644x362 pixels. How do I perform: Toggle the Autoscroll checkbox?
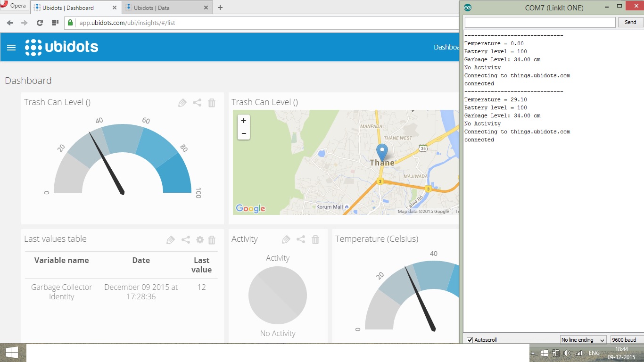click(470, 340)
